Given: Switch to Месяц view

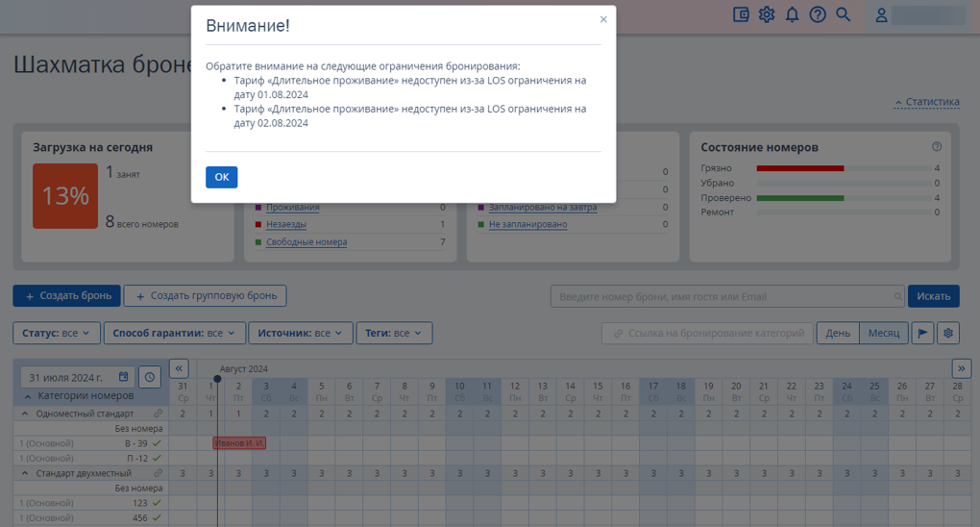Looking at the screenshot, I should click(x=884, y=333).
